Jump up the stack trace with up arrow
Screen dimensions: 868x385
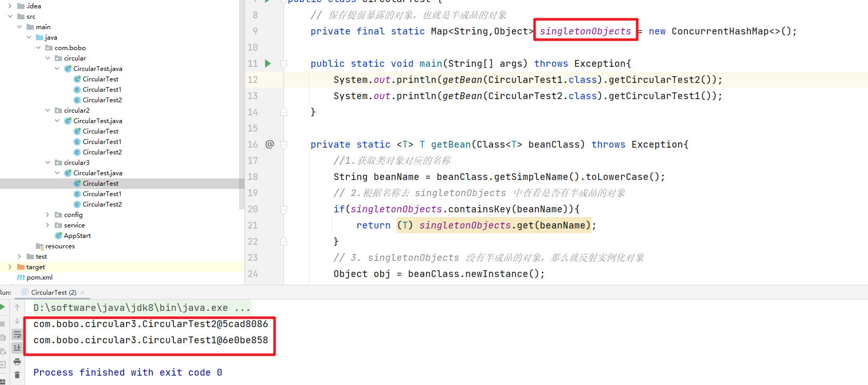point(17,307)
